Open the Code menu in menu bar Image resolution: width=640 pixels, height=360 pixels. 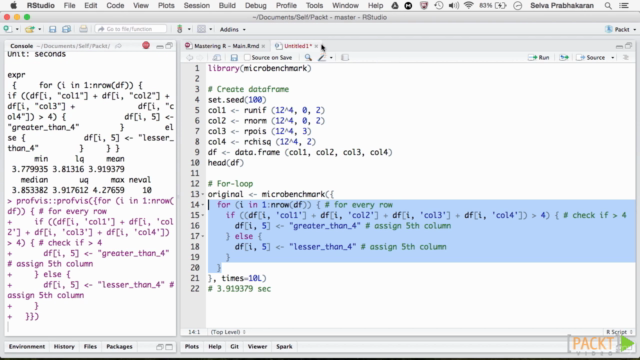(115, 6)
